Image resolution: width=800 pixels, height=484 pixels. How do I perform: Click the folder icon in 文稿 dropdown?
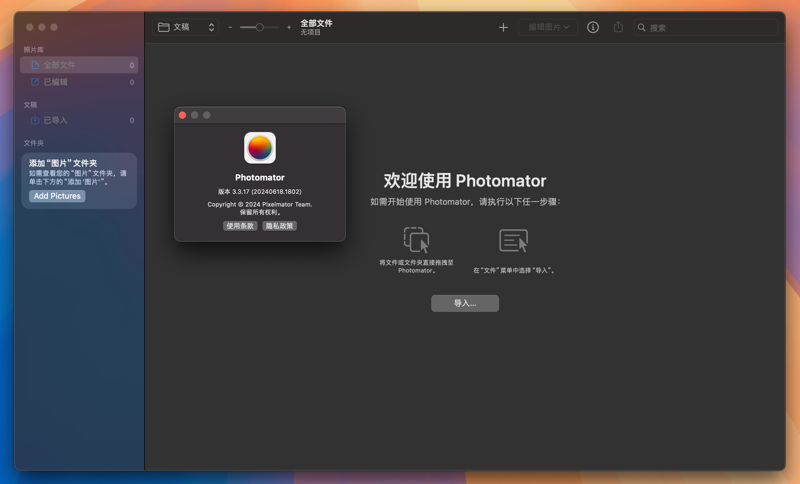tap(163, 27)
